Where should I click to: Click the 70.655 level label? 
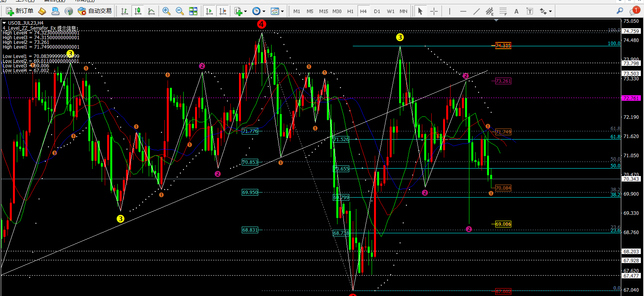point(341,169)
